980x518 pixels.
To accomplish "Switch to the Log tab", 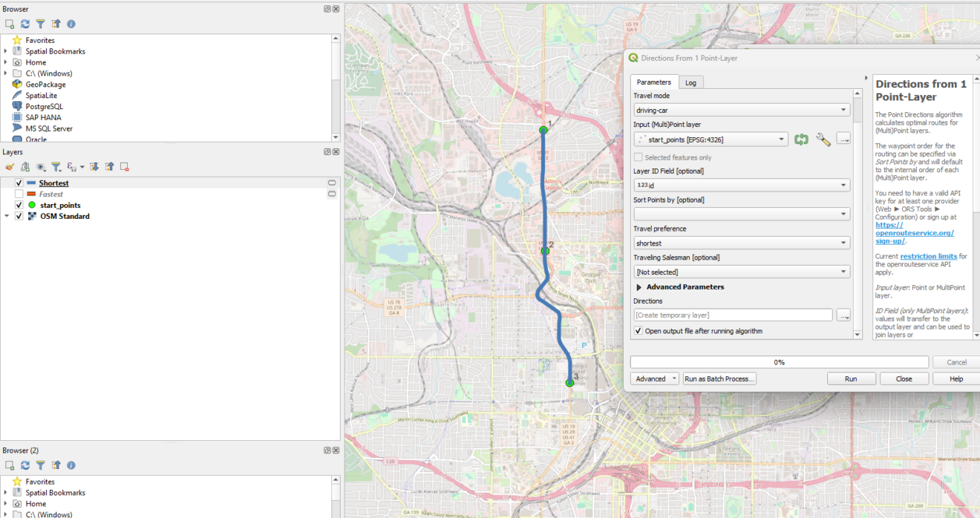I will pyautogui.click(x=690, y=82).
